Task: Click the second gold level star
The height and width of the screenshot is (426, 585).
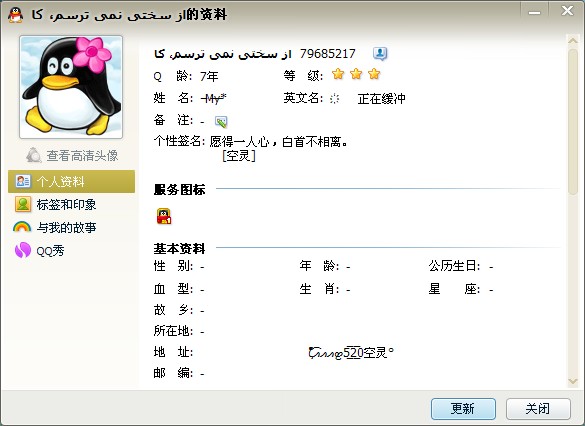Action: coord(356,74)
